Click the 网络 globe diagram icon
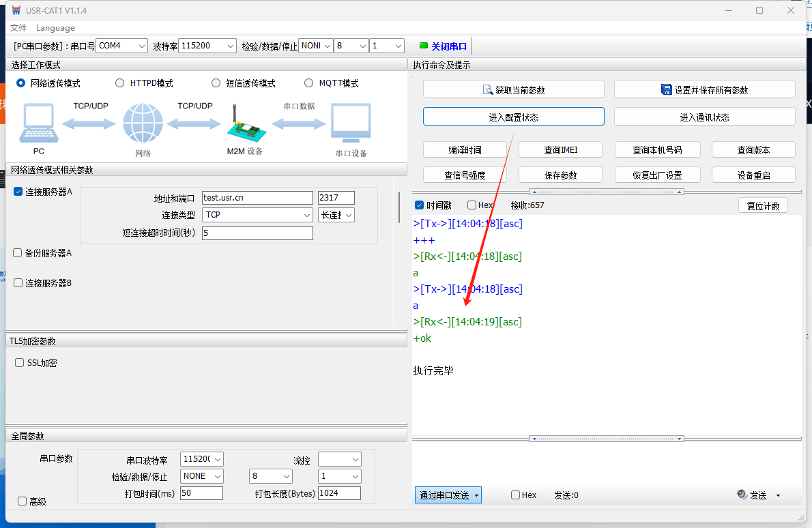 click(143, 123)
